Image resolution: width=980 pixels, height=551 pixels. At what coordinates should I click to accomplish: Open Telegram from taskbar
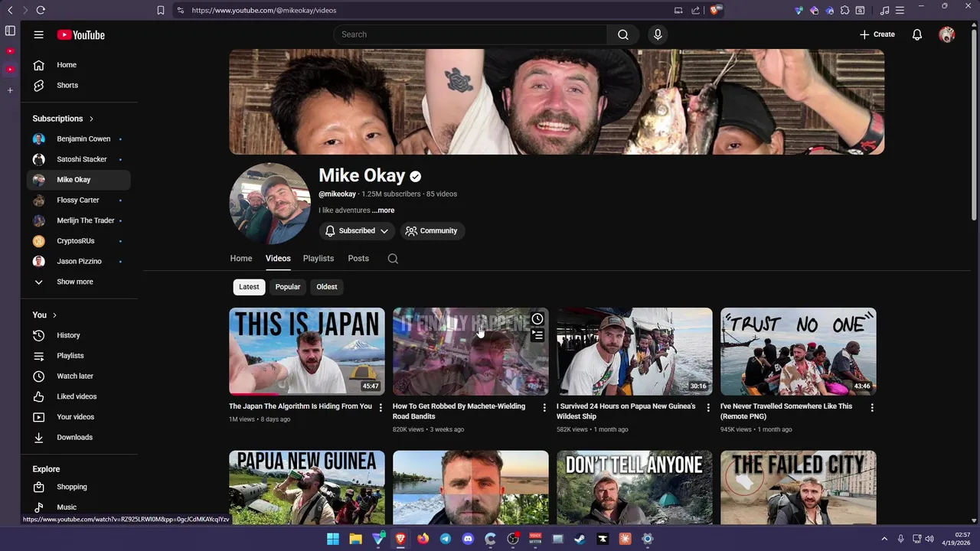[446, 539]
